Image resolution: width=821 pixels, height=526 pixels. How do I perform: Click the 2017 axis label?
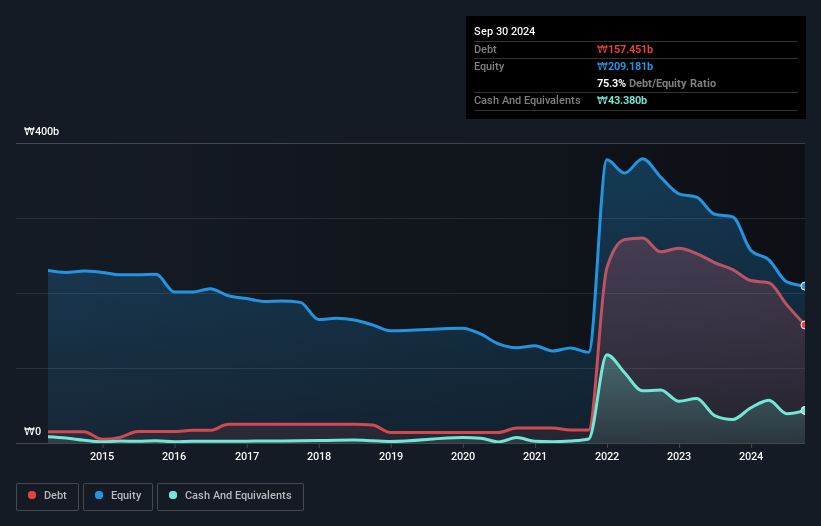247,456
